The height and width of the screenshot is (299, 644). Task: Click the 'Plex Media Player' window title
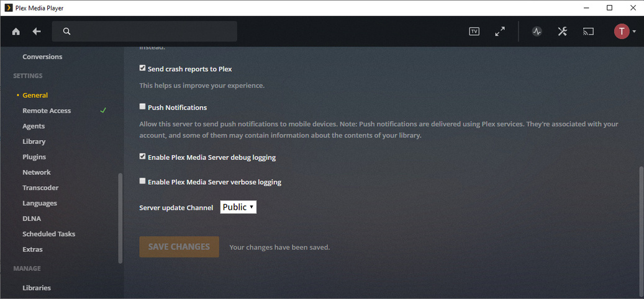click(39, 8)
